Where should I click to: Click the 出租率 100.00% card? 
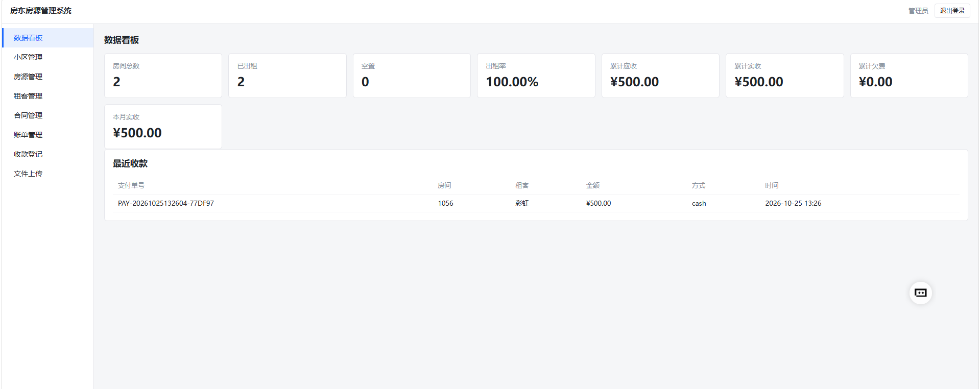536,76
